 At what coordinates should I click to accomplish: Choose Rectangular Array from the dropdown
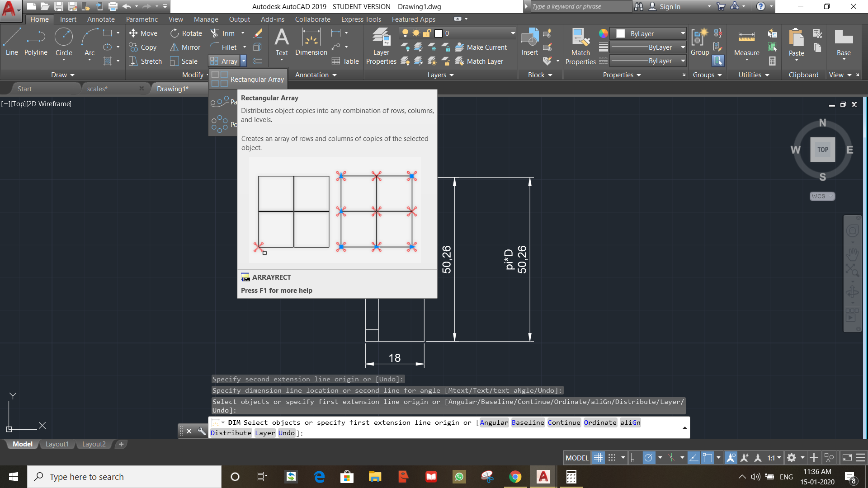248,79
